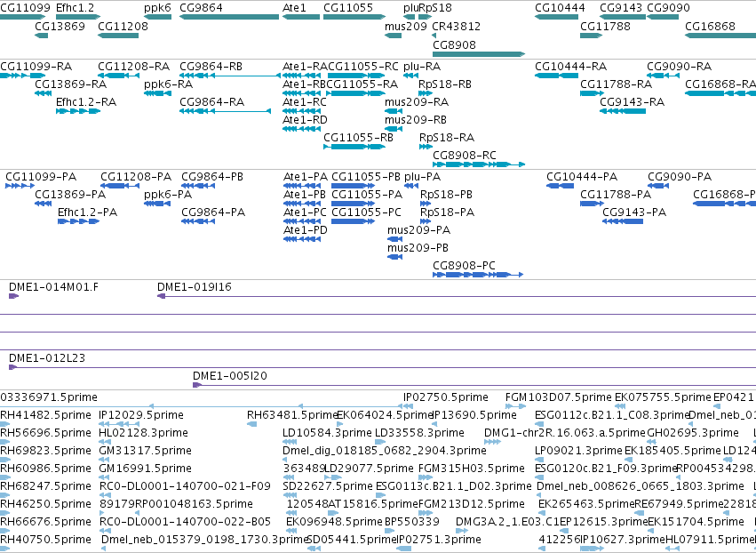Select transcript CG11208-RA
The height and width of the screenshot is (553, 756).
[x=119, y=76]
